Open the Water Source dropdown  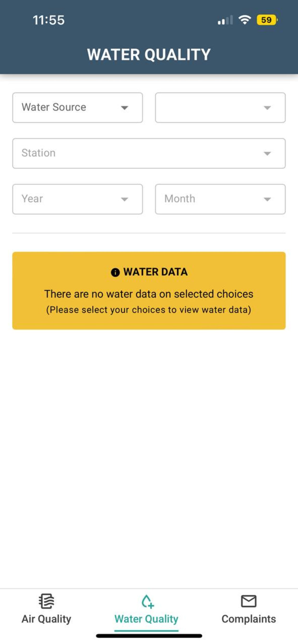click(x=77, y=108)
